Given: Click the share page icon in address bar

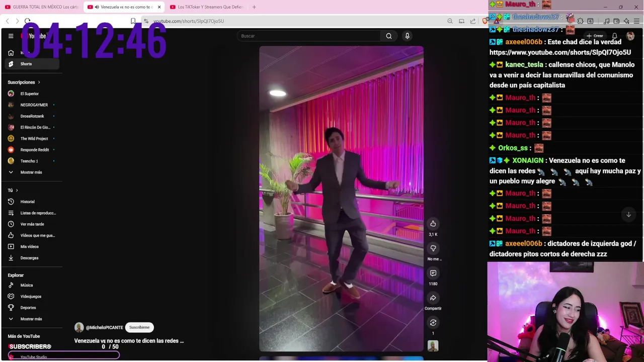Looking at the screenshot, I should [x=473, y=21].
